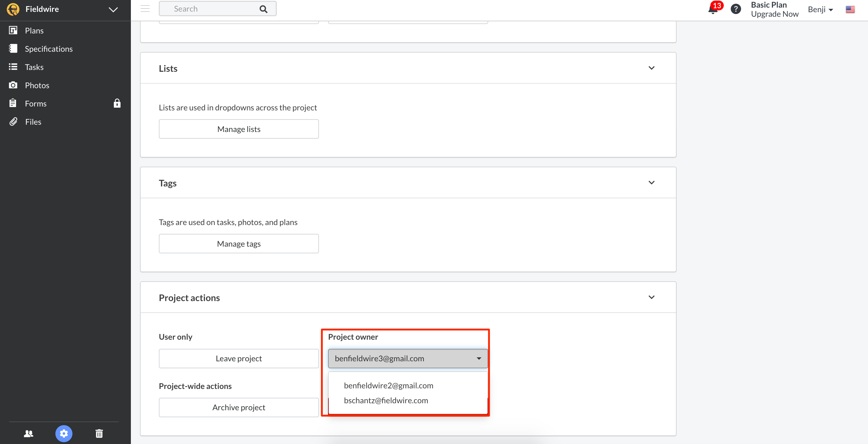Open the Fieldwire project switcher chevron
Screen dimensions: 868x444
click(x=113, y=9)
